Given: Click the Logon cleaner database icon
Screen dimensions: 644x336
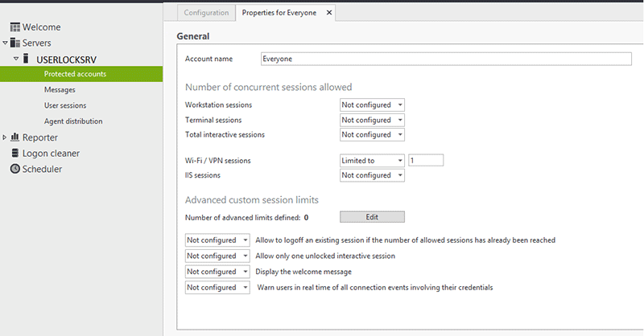Looking at the screenshot, I should click(15, 153).
